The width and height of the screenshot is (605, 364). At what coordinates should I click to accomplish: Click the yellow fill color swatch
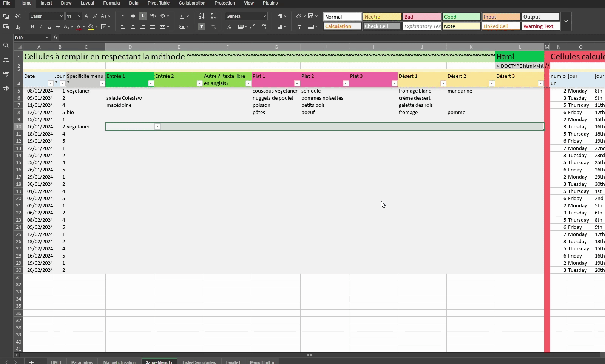pyautogui.click(x=91, y=26)
